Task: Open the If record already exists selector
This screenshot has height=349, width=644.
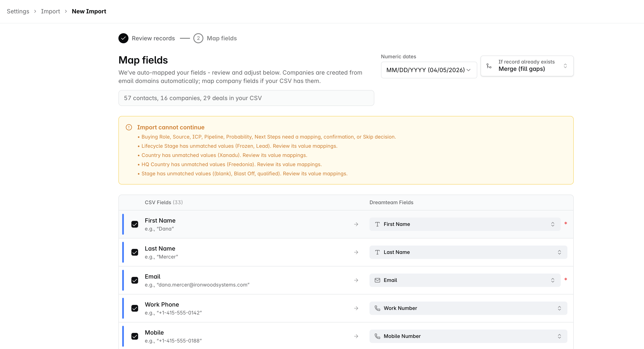Action: 527,66
